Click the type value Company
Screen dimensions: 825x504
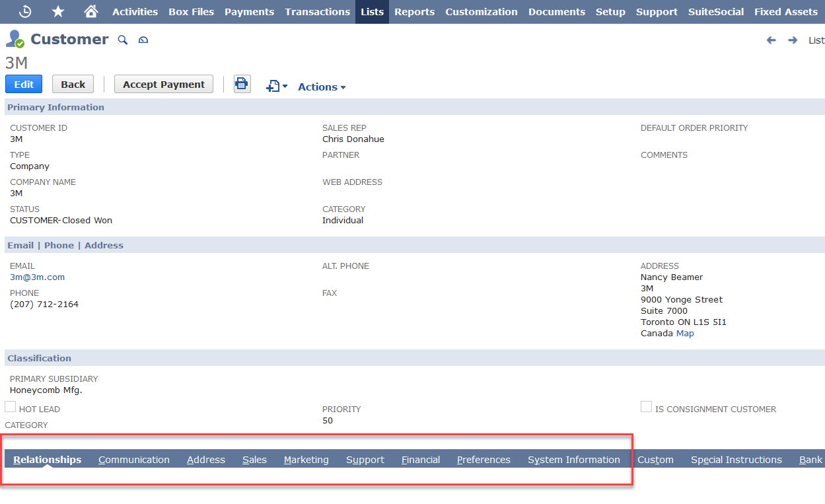(30, 166)
